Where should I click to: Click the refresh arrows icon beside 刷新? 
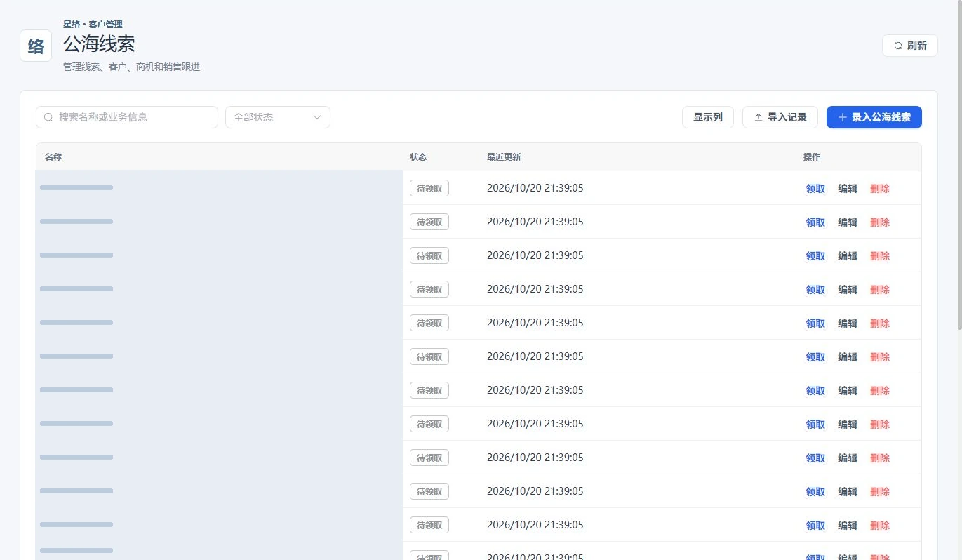[898, 46]
